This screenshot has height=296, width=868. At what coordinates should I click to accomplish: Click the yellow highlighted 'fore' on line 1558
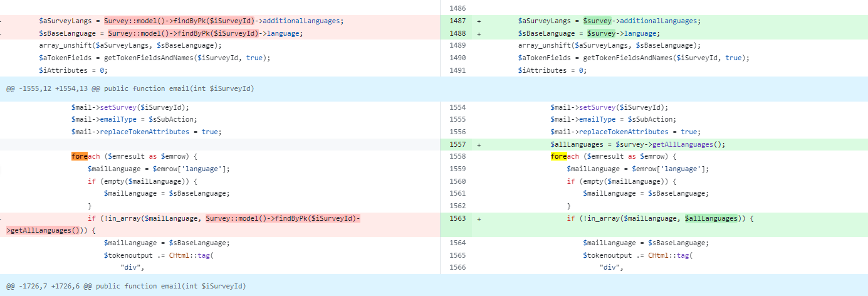click(558, 156)
